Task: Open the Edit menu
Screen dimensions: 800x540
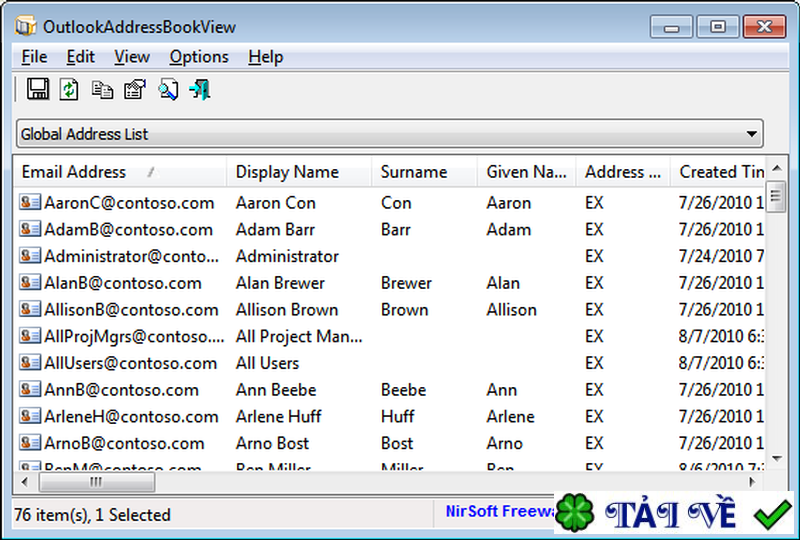Action: pos(81,57)
